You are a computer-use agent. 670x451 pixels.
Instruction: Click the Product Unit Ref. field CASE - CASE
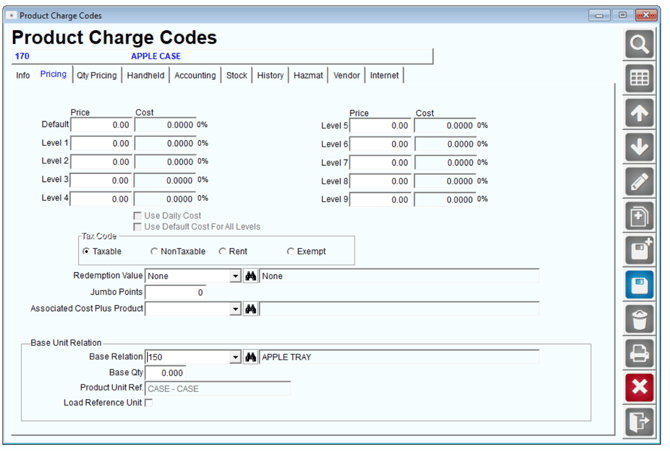tap(218, 389)
